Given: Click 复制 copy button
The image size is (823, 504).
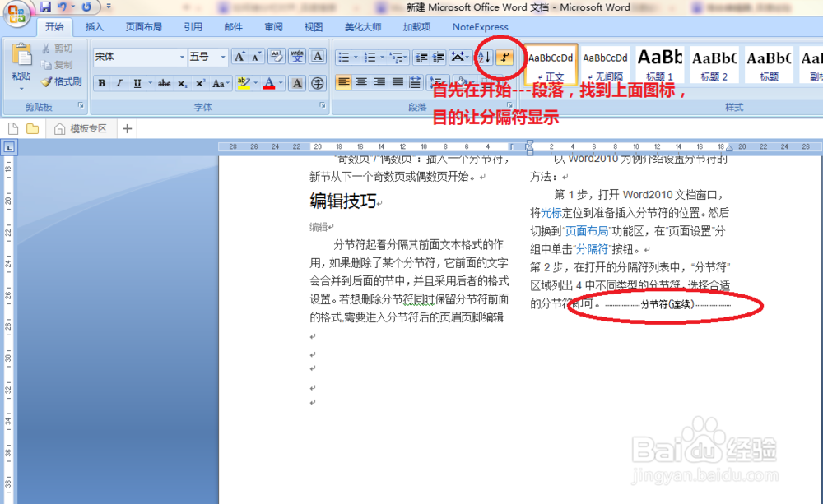Looking at the screenshot, I should coord(58,64).
